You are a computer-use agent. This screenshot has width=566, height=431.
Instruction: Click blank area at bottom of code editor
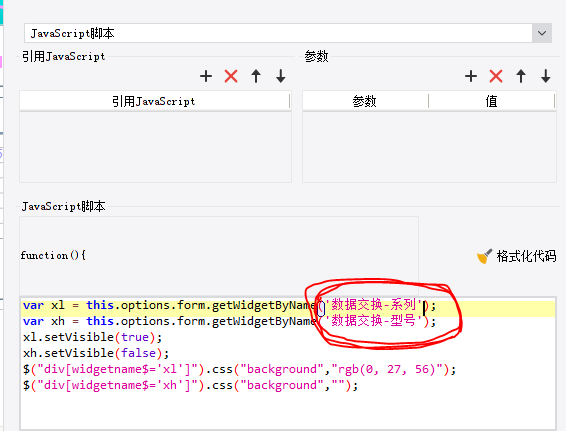288,412
